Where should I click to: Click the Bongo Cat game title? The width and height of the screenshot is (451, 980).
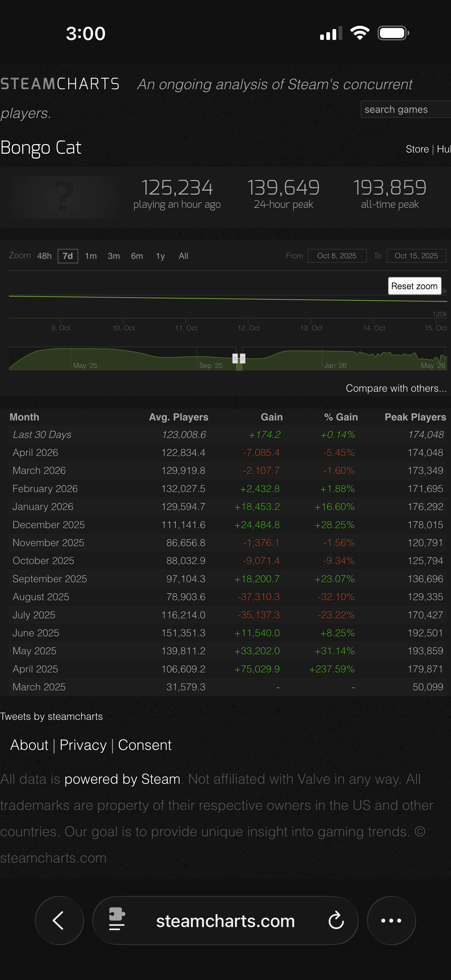[41, 148]
